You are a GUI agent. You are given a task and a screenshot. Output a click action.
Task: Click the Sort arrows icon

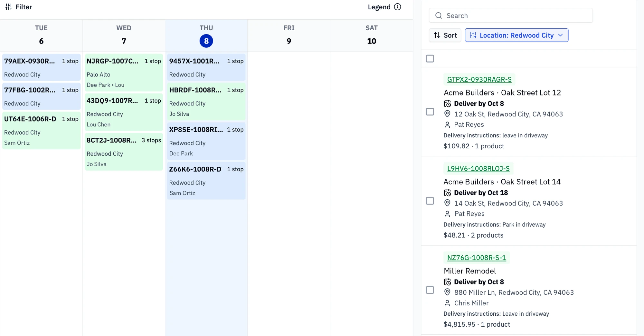(437, 35)
